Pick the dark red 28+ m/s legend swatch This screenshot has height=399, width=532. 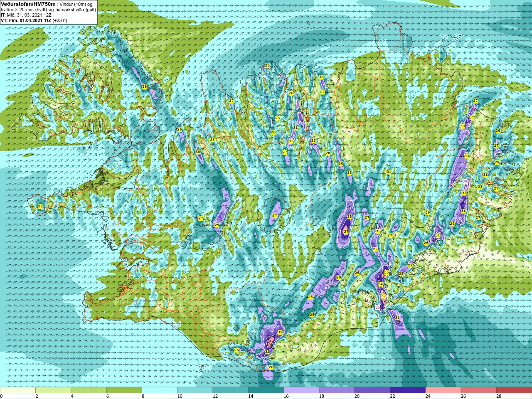click(x=514, y=390)
